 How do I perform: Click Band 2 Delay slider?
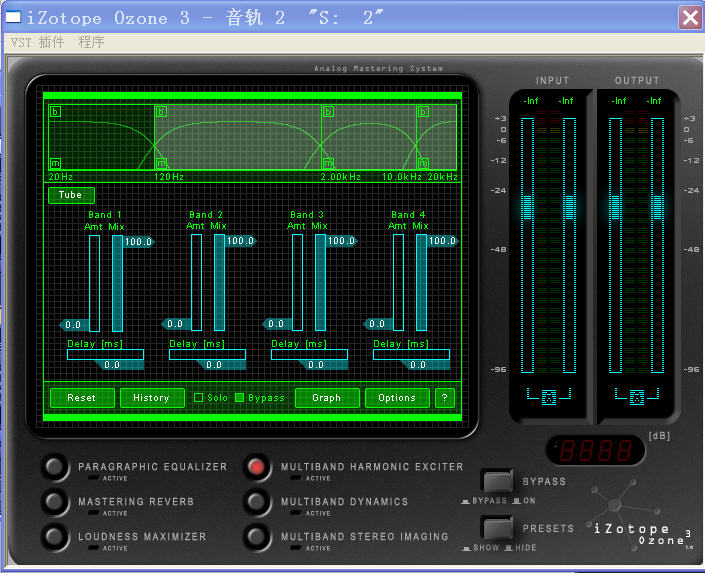(207, 354)
